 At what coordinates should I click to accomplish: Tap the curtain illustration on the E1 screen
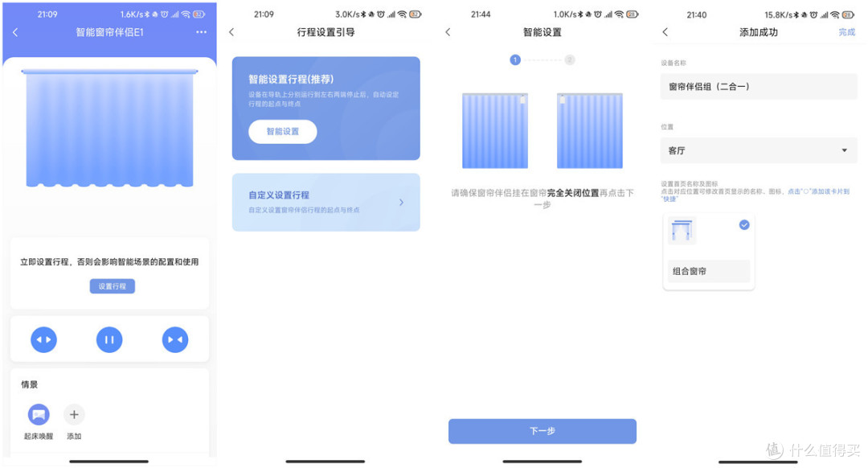point(109,129)
